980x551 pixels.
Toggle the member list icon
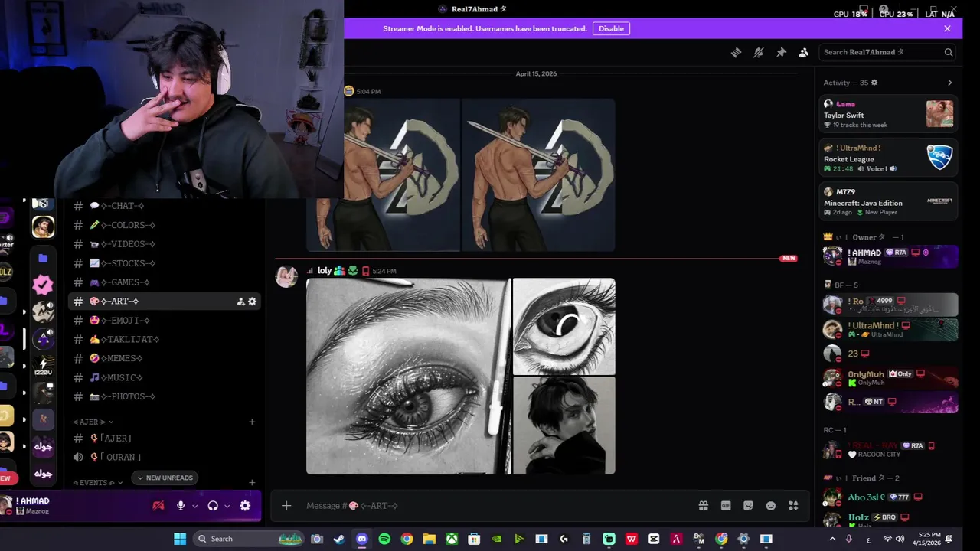coord(803,52)
